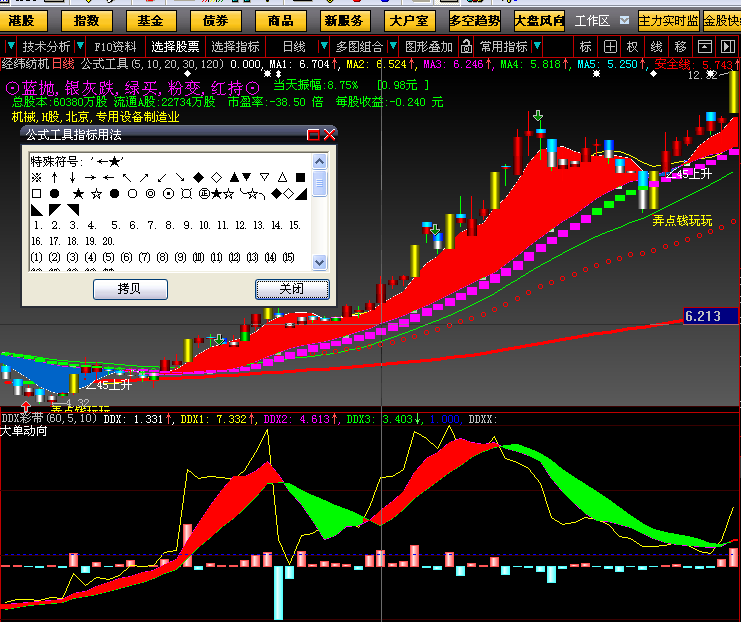Toggle the lock icon in toolbar
The image size is (741, 622).
(x=466, y=46)
